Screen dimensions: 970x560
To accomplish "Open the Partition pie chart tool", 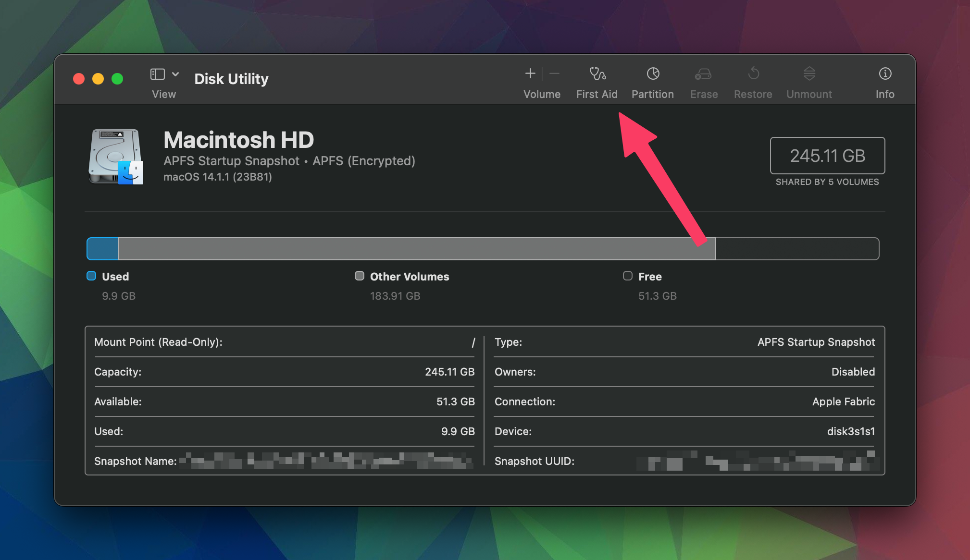I will (x=653, y=73).
